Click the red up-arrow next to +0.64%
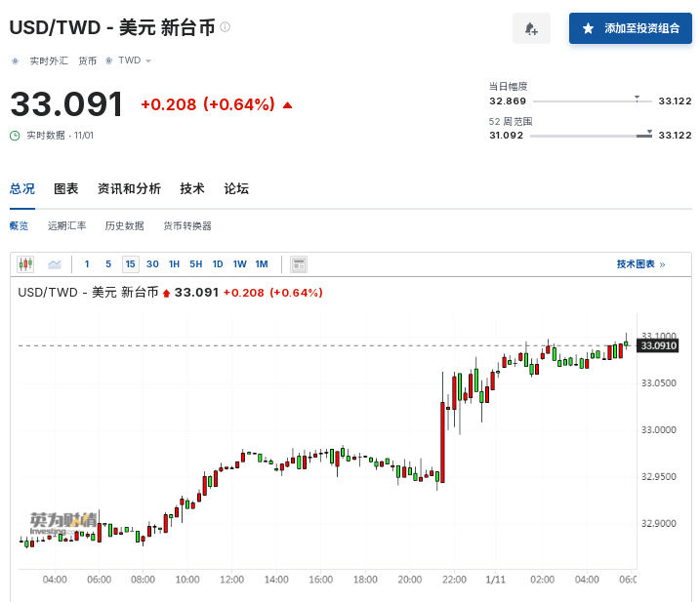This screenshot has height=602, width=700. point(287,105)
